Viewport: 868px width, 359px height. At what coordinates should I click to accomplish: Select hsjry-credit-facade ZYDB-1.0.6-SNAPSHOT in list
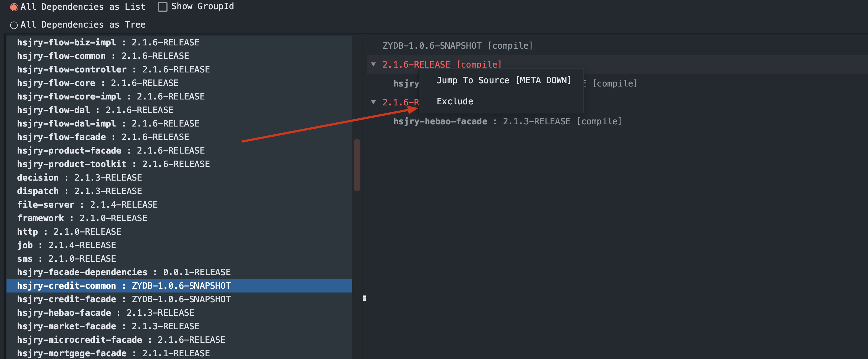click(x=124, y=299)
